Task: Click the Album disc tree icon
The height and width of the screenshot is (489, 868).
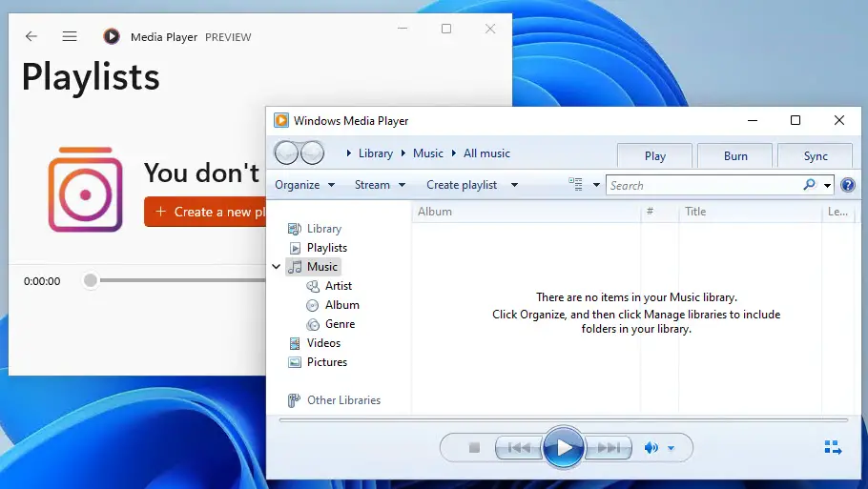Action: click(313, 305)
